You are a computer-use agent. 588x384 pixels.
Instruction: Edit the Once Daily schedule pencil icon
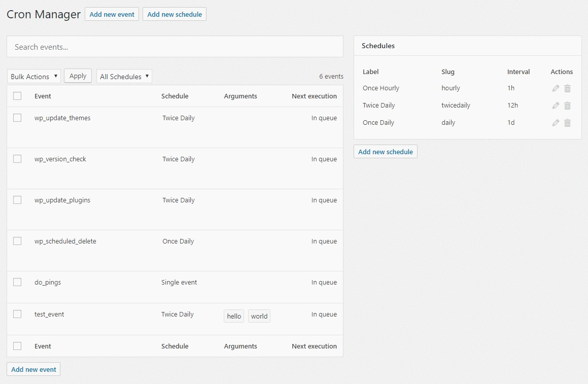coord(556,123)
